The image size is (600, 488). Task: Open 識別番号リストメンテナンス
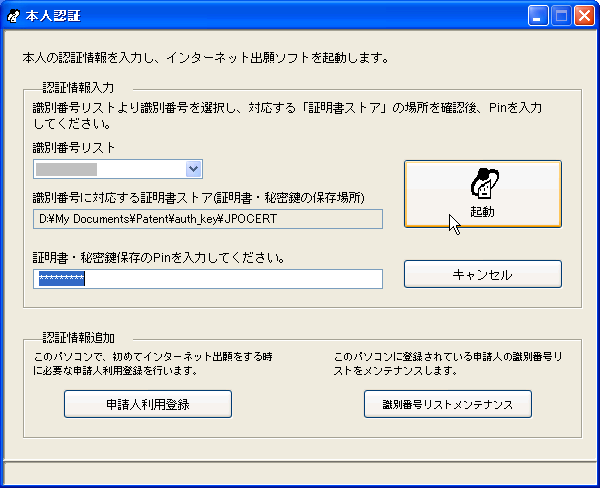pyautogui.click(x=447, y=404)
